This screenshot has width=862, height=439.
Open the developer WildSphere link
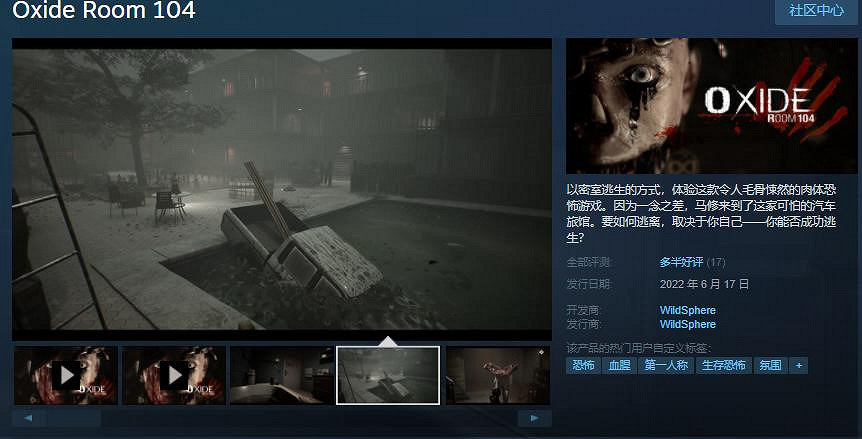[688, 310]
